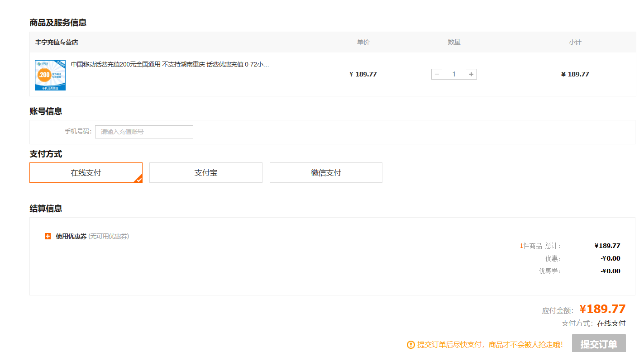This screenshot has height=352, width=644.
Task: Select 在线支付 payment method
Action: tap(86, 173)
